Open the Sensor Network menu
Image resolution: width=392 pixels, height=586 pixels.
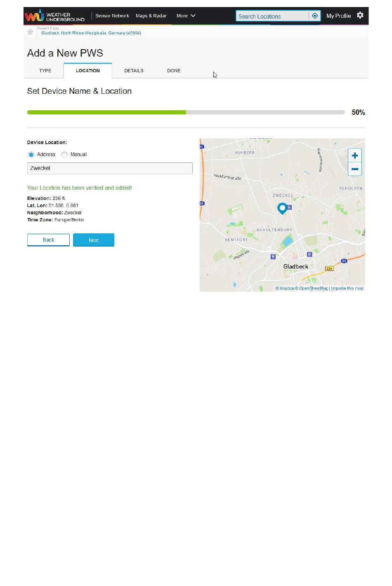click(x=112, y=16)
